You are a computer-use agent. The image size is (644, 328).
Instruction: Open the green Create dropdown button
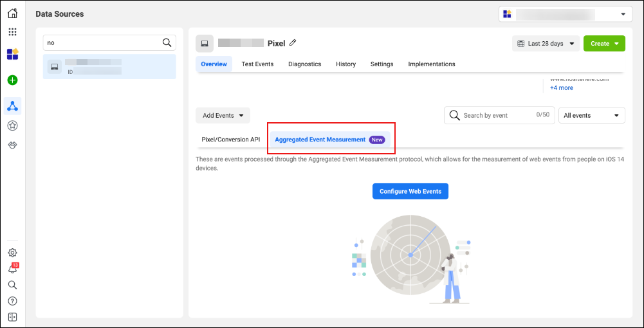604,44
